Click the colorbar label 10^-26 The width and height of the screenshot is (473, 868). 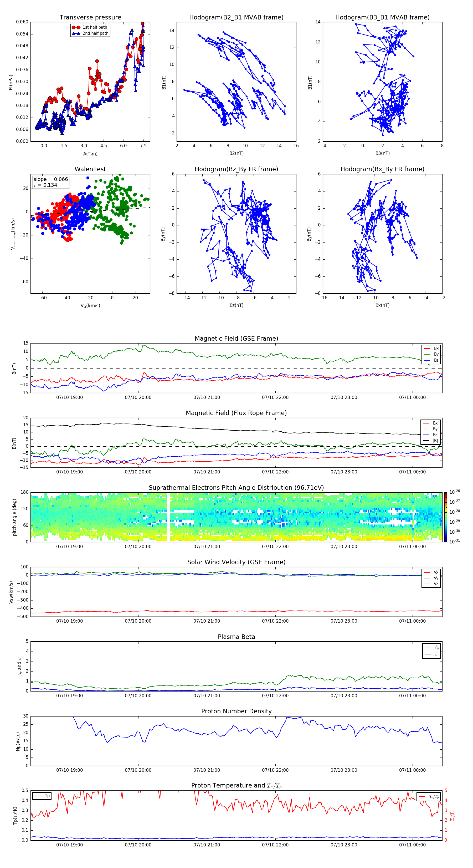[x=455, y=492]
